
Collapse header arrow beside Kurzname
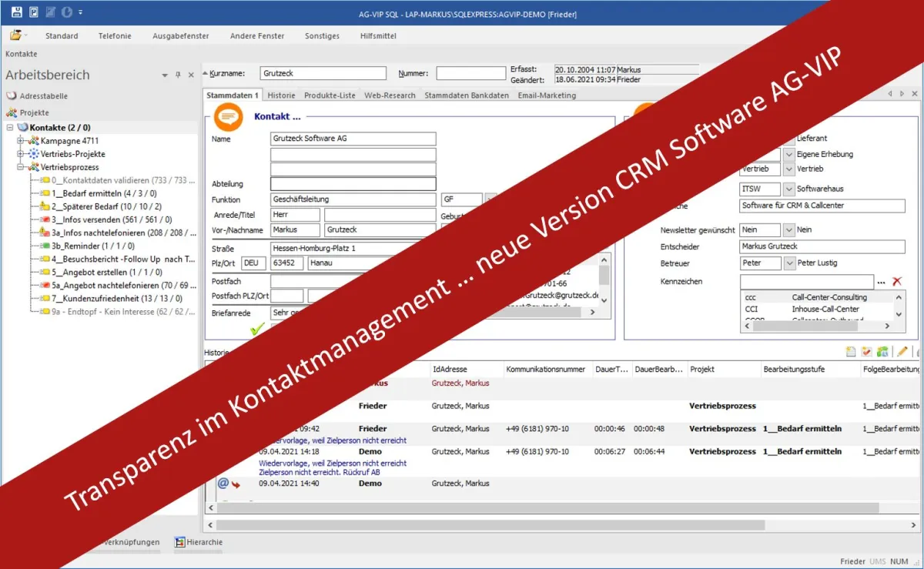[206, 74]
